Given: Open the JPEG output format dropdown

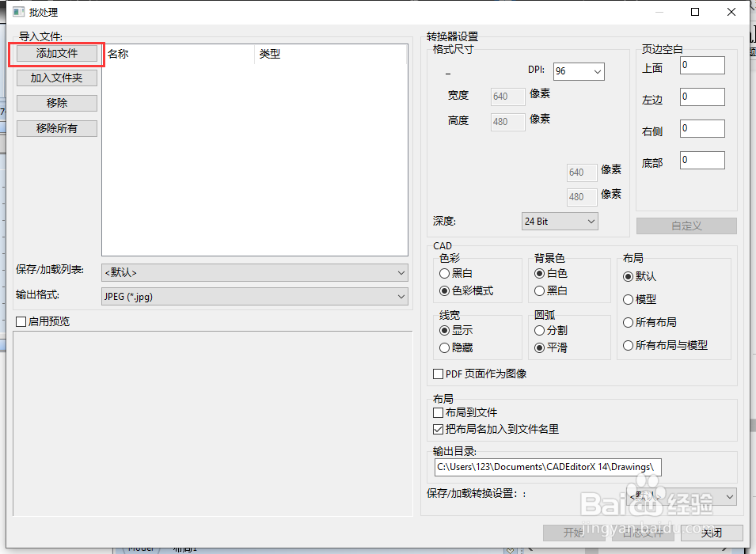Looking at the screenshot, I should point(255,297).
